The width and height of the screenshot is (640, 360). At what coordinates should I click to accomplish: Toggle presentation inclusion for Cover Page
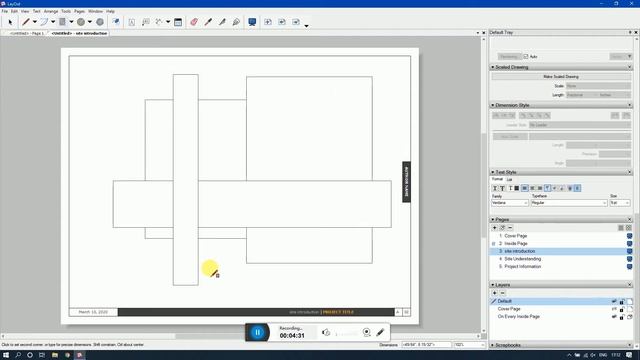coord(629,236)
